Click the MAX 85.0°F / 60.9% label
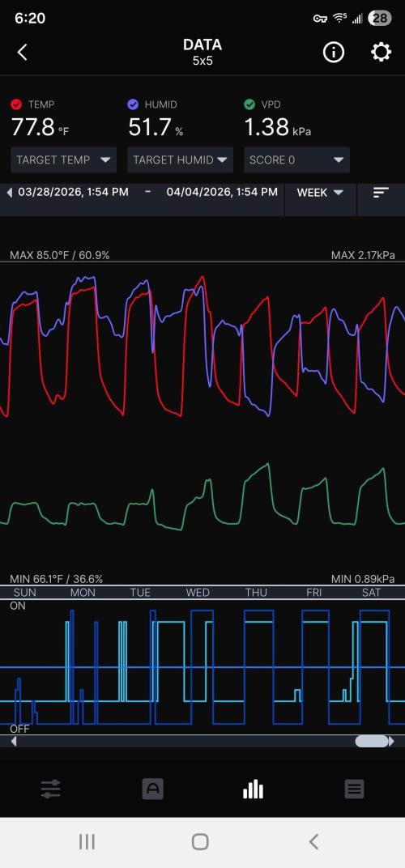Image resolution: width=405 pixels, height=868 pixels. (60, 255)
